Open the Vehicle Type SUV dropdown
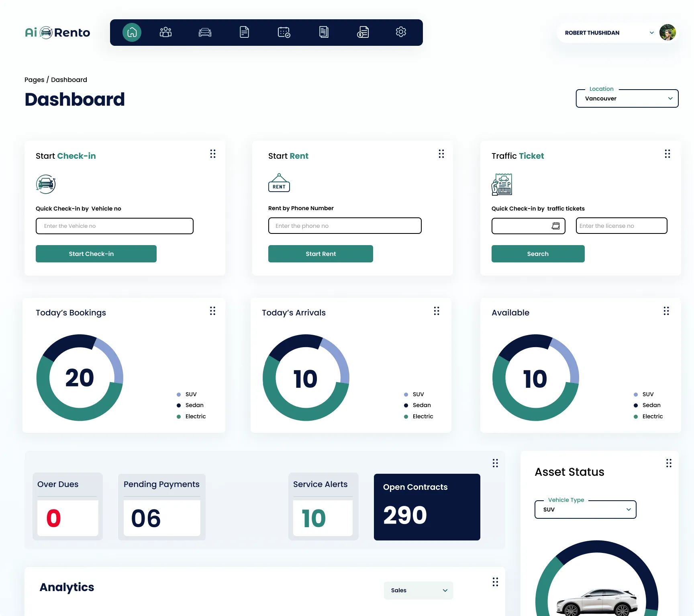The image size is (694, 616). [x=586, y=510]
